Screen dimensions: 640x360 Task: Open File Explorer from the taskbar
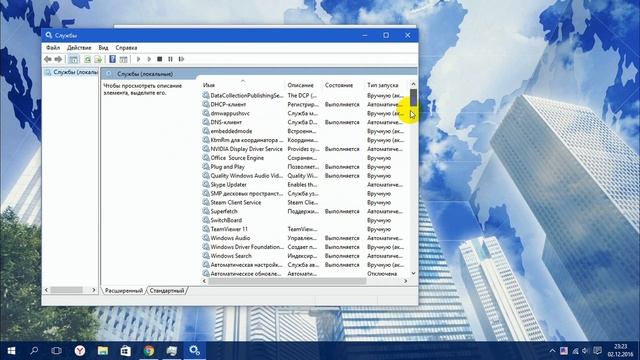point(103,351)
